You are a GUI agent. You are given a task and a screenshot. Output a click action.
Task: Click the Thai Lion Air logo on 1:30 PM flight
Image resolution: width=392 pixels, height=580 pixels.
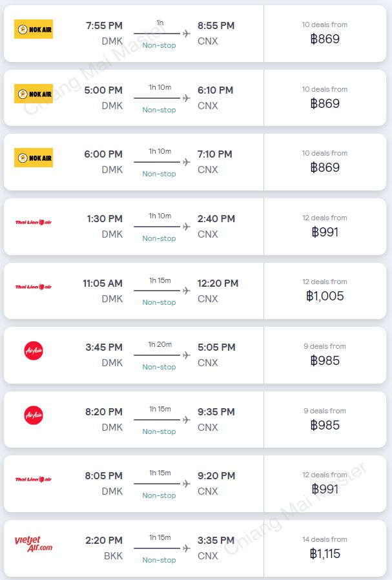(x=34, y=222)
